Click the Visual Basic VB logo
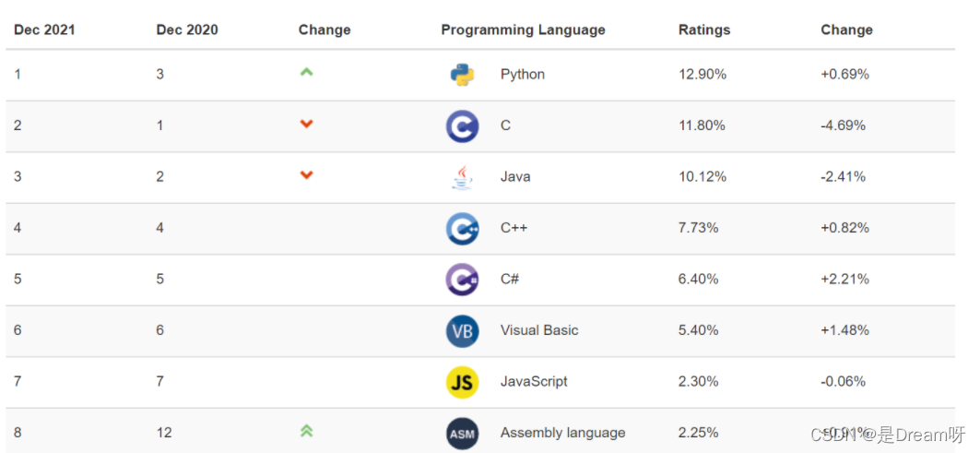This screenshot has height=453, width=980. 462,331
